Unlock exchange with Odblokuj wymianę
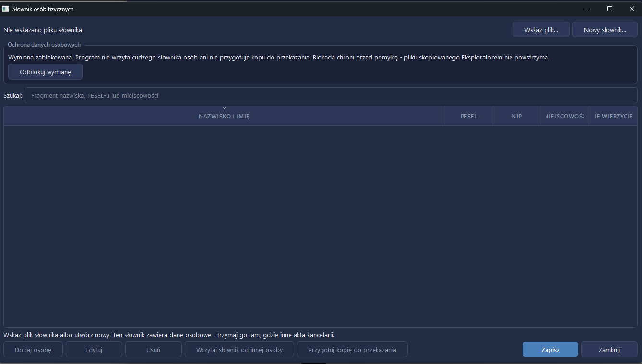This screenshot has width=642, height=364. point(45,72)
